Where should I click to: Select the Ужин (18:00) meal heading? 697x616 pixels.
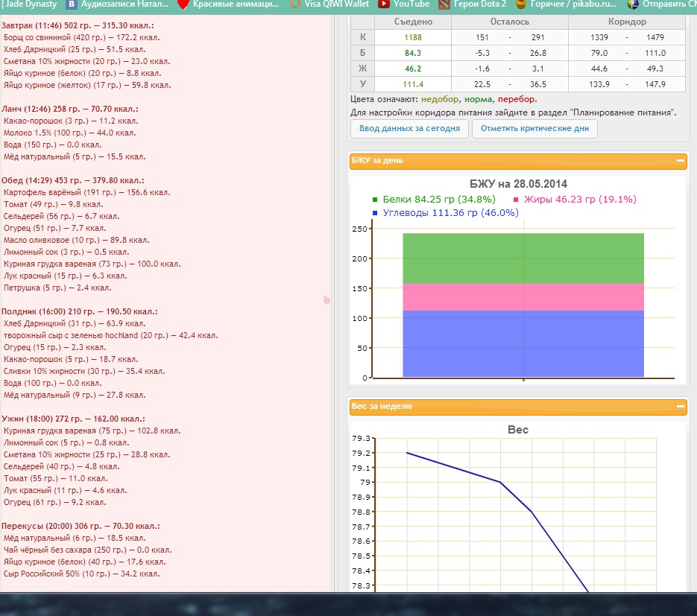click(73, 419)
